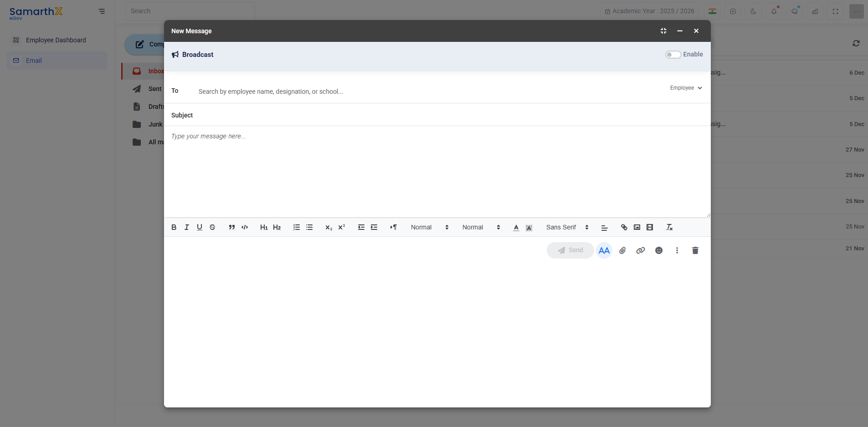Apply strikethrough text formatting
868x427 pixels.
(x=212, y=227)
